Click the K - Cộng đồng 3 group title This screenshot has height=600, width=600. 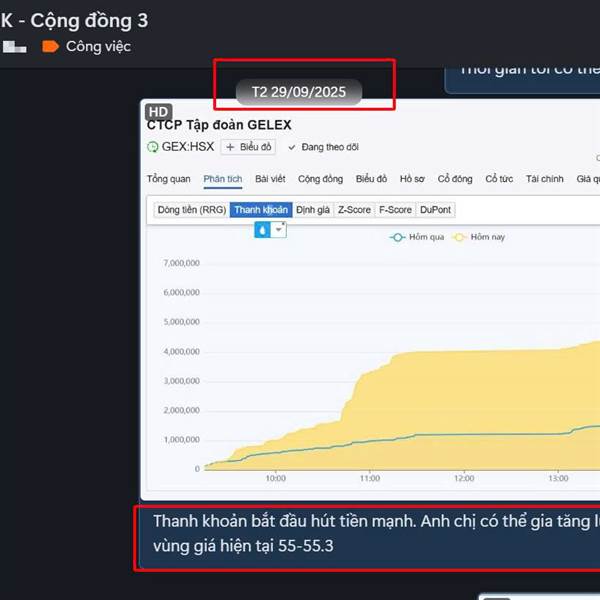(74, 21)
